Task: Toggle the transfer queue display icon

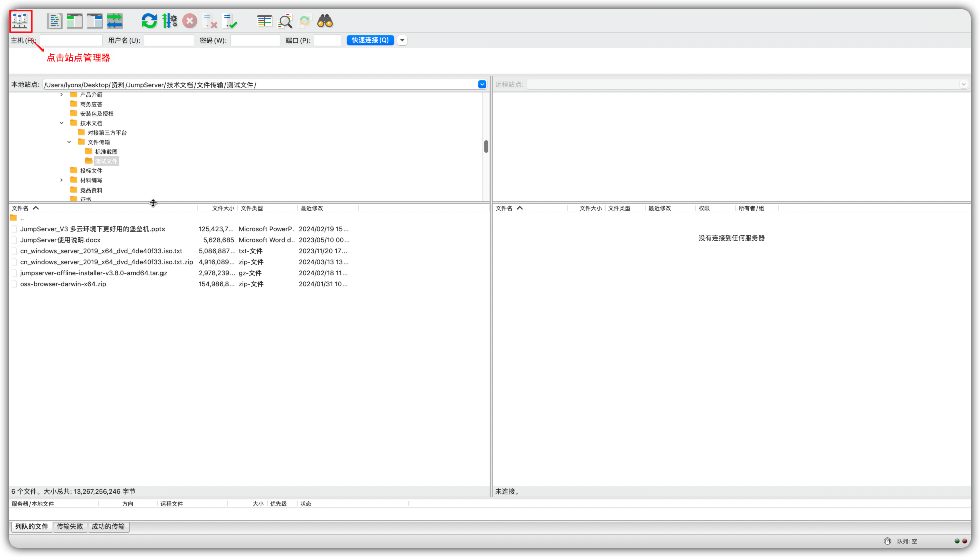Action: [114, 21]
